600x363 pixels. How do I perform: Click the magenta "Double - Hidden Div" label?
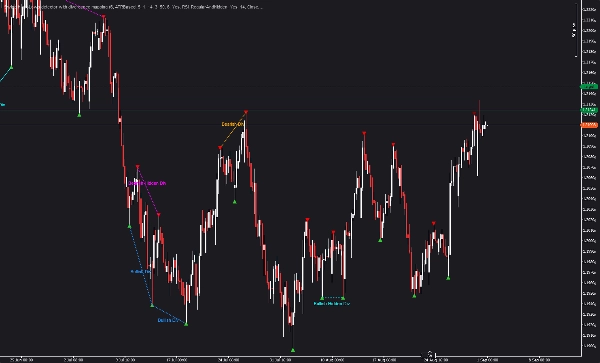147,183
